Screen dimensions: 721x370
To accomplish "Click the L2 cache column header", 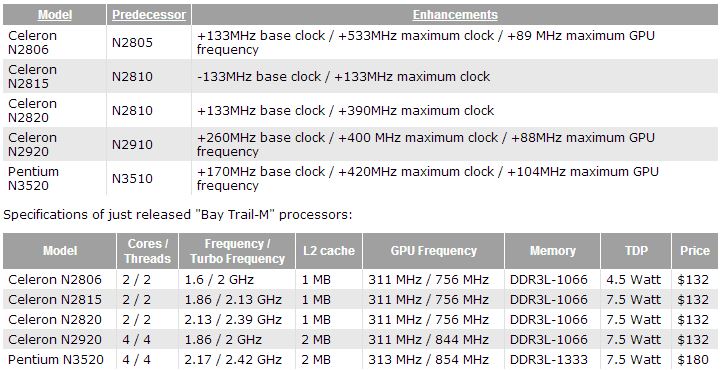I will [329, 251].
